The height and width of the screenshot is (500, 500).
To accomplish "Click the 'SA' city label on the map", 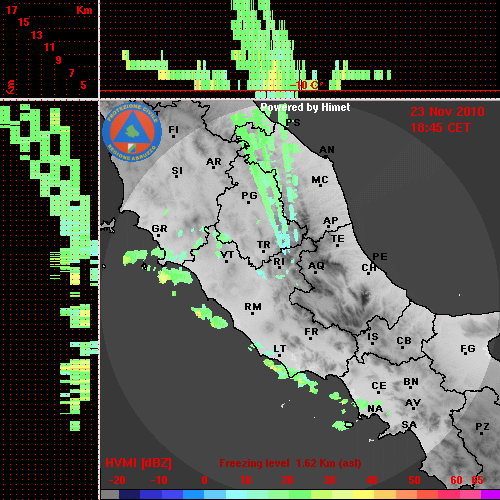I will click(x=409, y=425).
